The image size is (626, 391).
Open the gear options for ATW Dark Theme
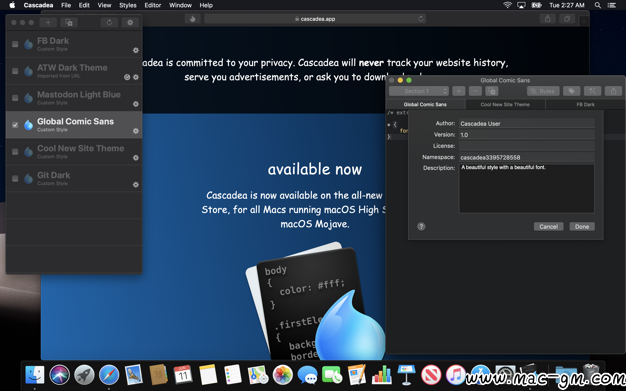[136, 77]
